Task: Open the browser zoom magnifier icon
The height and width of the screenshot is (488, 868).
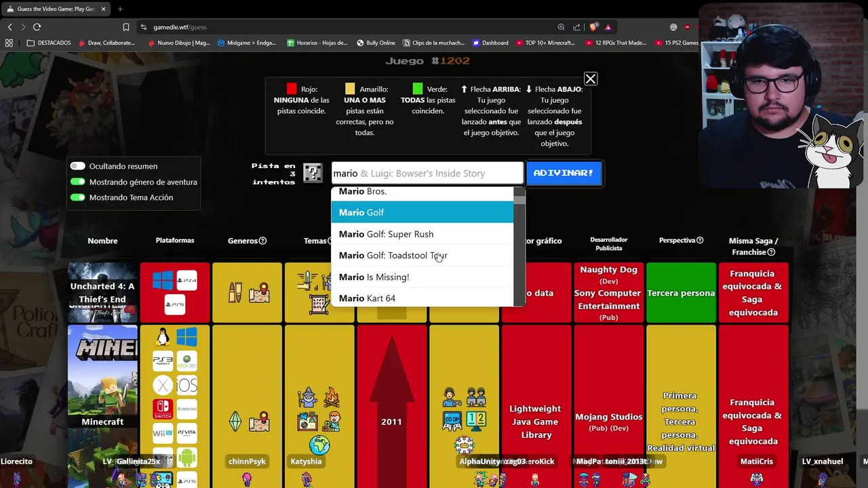Action: (561, 27)
